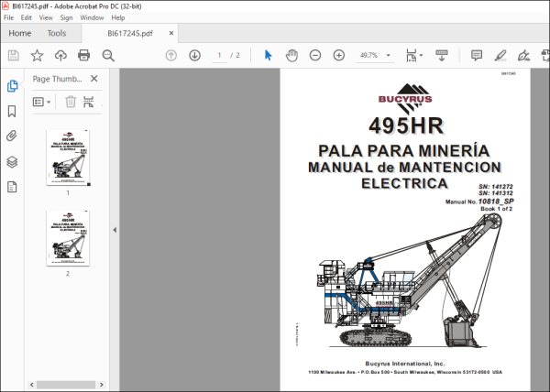Open the Help menu
Image resolution: width=550 pixels, height=392 pixels.
[x=118, y=17]
